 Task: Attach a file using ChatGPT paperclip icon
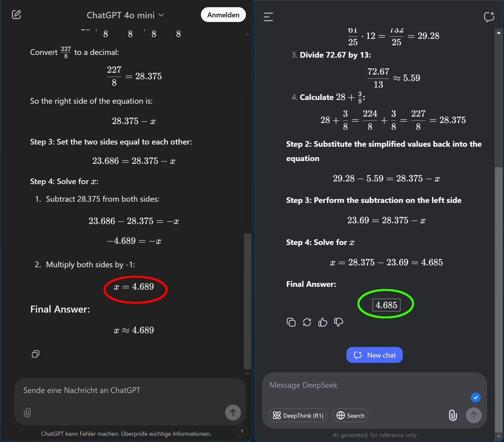tap(27, 413)
